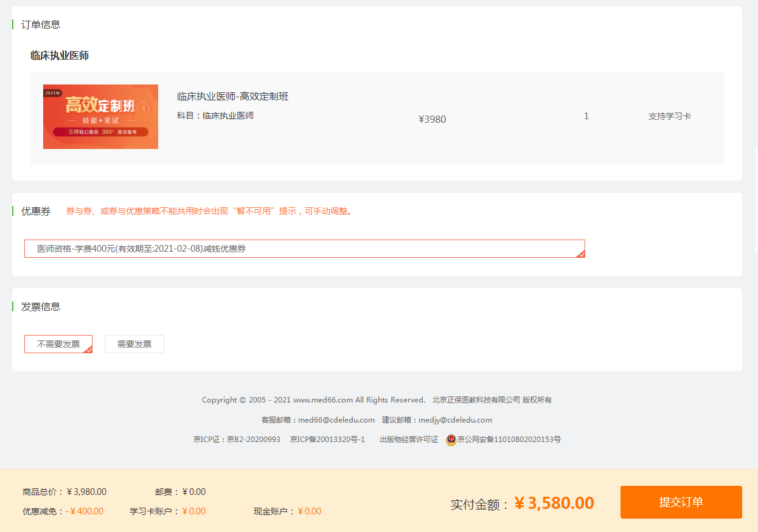The height and width of the screenshot is (532, 758).
Task: Submit the order with 提交订单
Action: (x=681, y=502)
